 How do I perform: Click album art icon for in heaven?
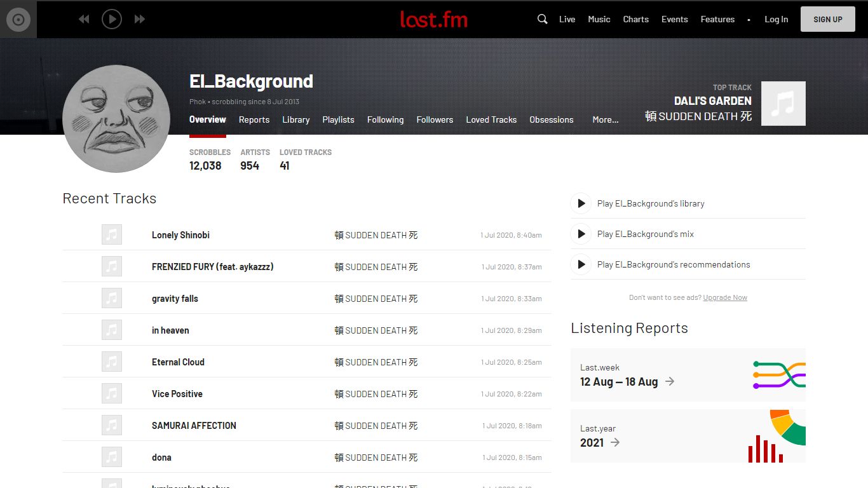point(112,330)
